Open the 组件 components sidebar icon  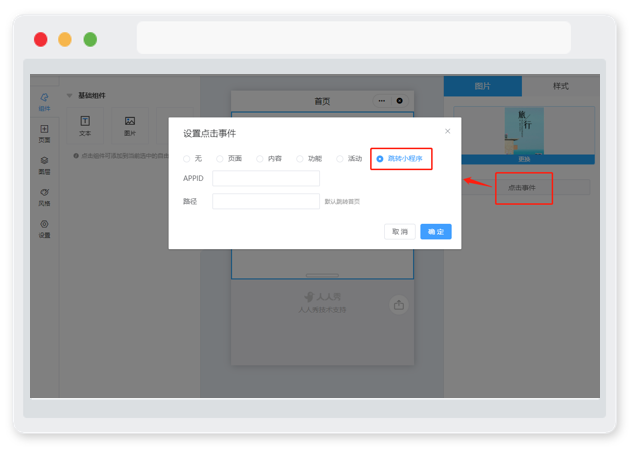click(44, 102)
